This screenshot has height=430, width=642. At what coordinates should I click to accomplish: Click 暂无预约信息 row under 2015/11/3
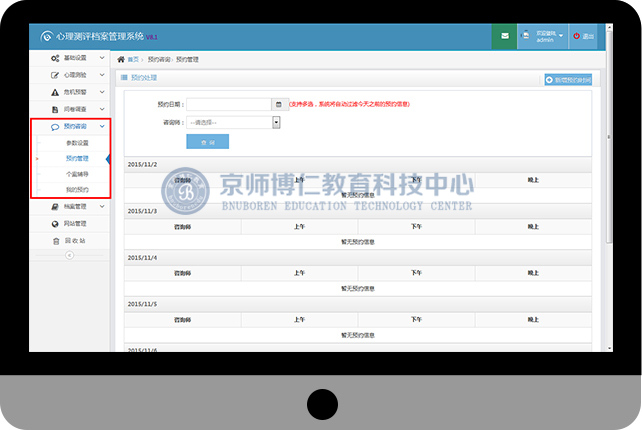tap(358, 242)
